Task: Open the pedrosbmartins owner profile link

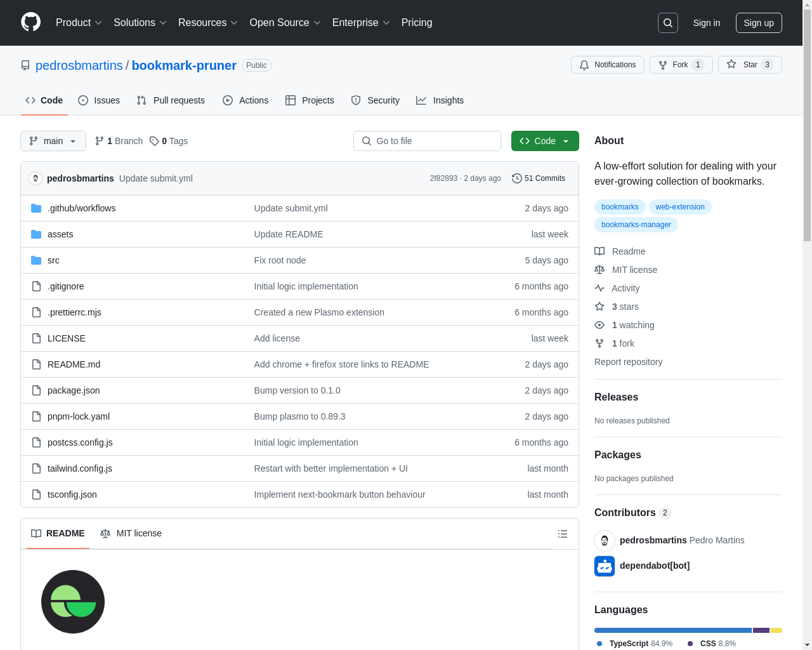Action: 79,65
